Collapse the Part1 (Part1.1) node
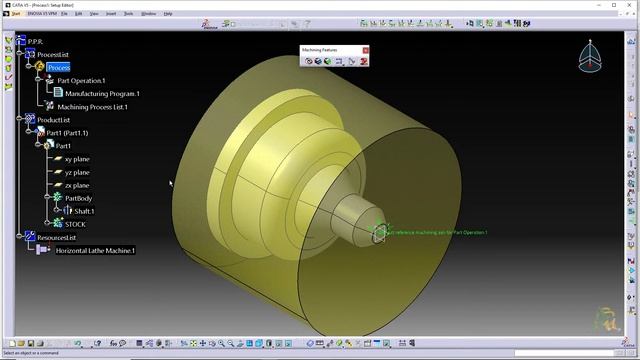 coord(29,131)
